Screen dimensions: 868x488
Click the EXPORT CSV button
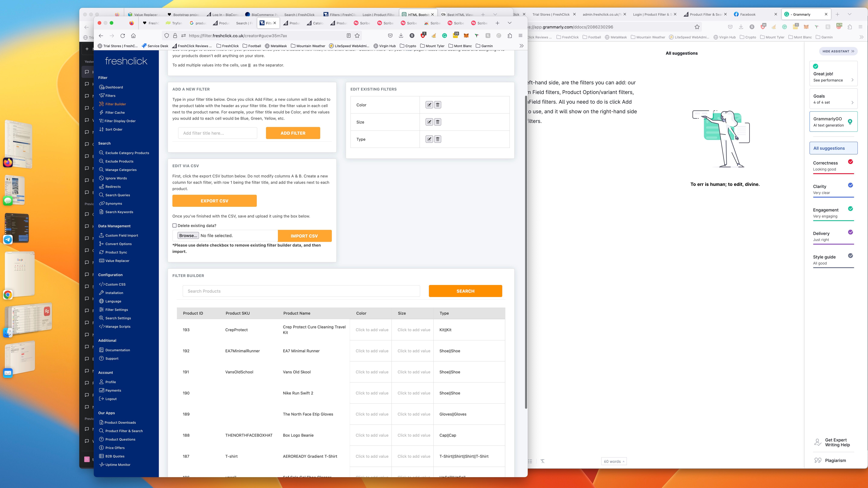coord(214,201)
